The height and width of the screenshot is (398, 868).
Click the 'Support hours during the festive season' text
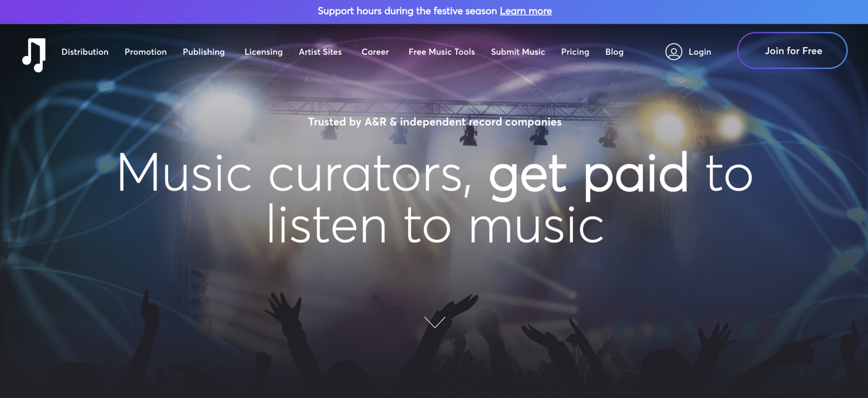tap(407, 11)
